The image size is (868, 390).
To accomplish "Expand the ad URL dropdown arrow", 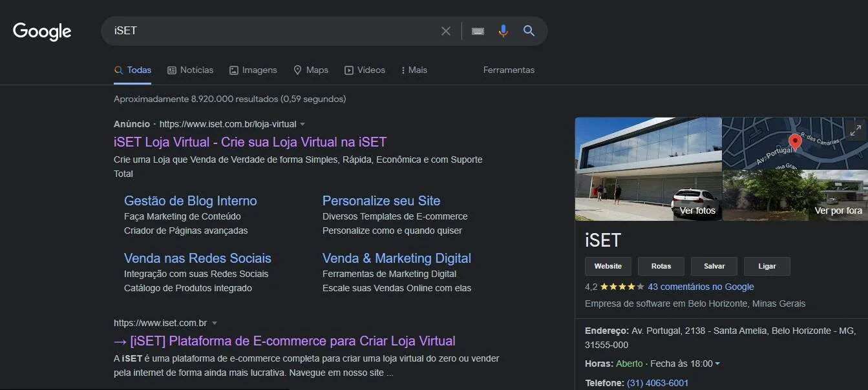I will [302, 124].
